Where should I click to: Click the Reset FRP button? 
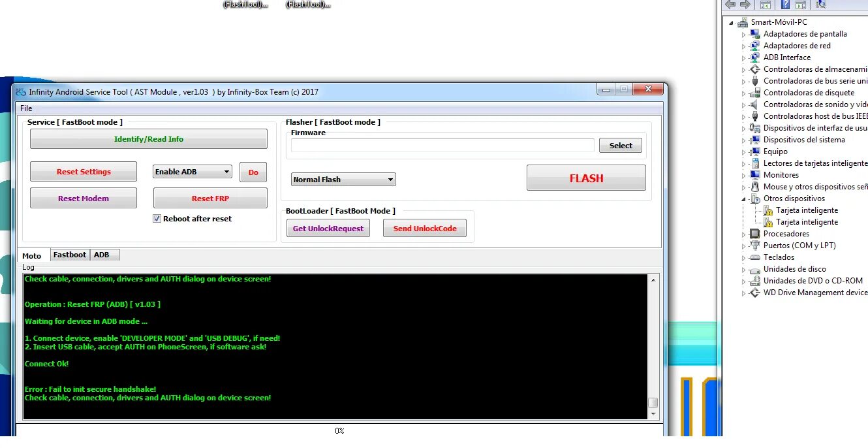pos(210,199)
